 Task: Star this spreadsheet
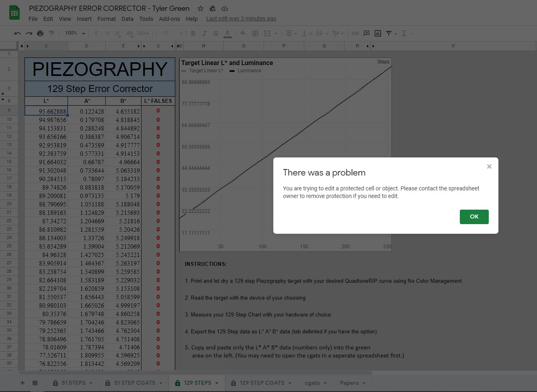200,8
